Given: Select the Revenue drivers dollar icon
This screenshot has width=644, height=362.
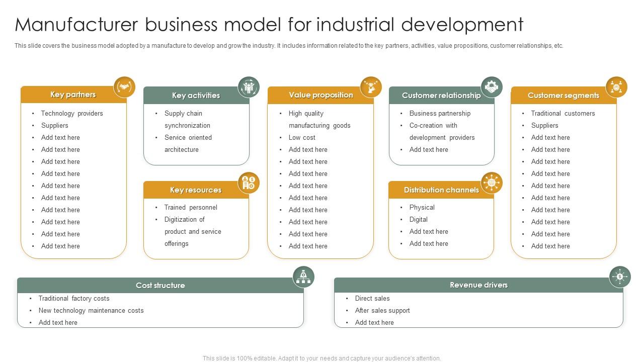Looking at the screenshot, I should point(620,277).
